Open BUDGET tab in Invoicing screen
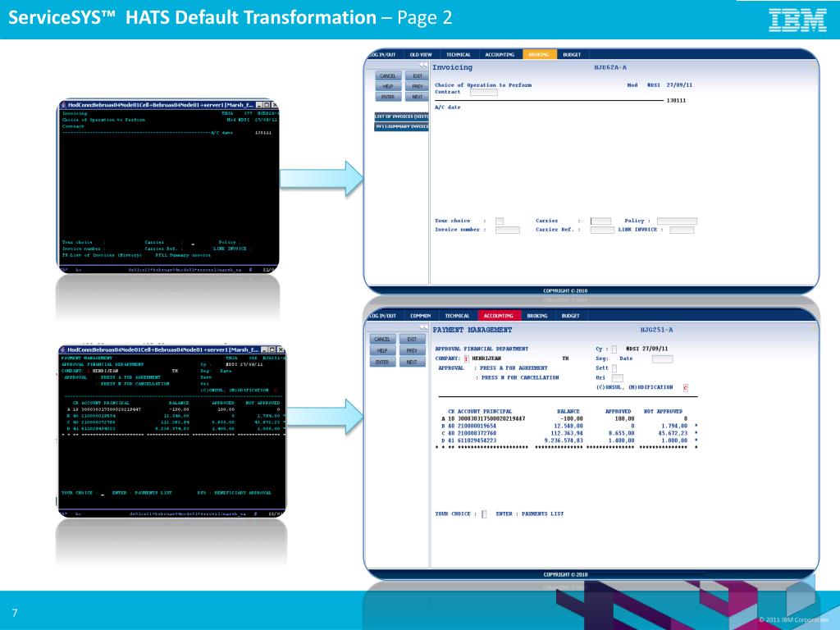Viewport: 840px width, 630px height. (572, 54)
